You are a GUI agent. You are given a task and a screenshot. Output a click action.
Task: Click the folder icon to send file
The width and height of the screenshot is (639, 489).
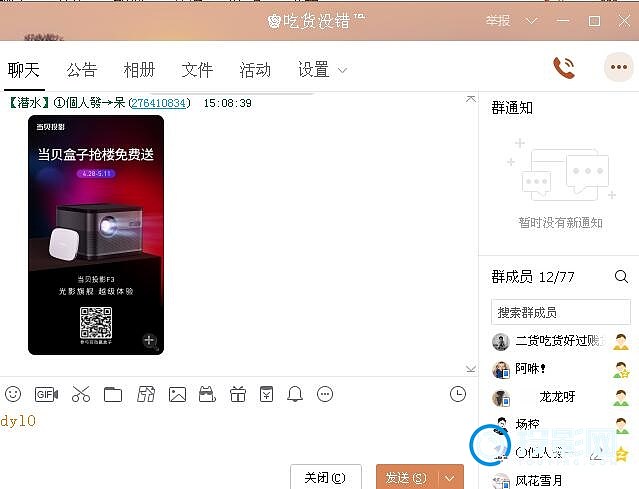[113, 394]
